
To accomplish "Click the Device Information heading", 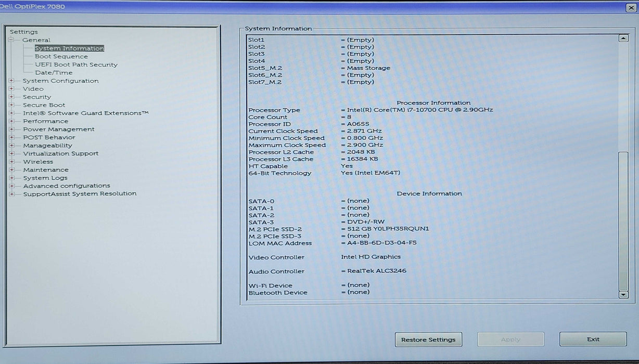I will coord(429,193).
